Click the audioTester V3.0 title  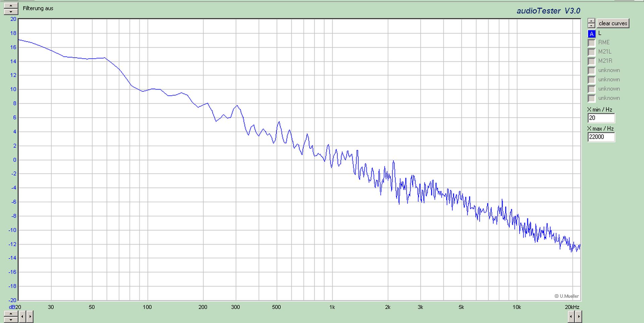click(548, 11)
